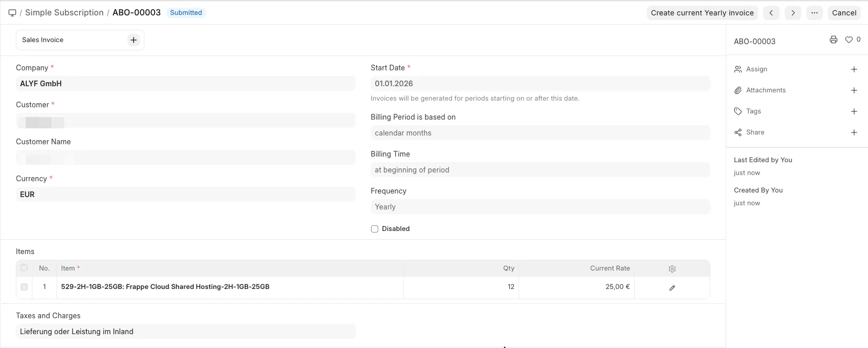The image size is (868, 348).
Task: Click plus icon next to Assign
Action: [x=854, y=69]
